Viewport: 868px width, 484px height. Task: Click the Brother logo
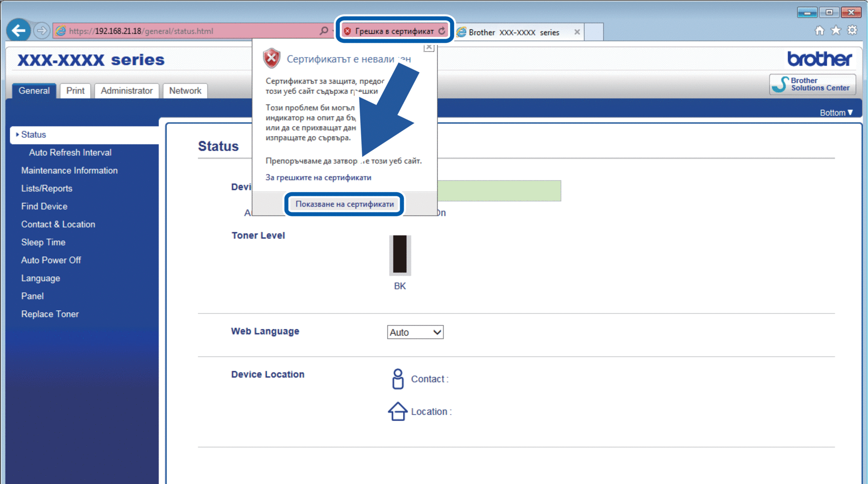pos(820,59)
